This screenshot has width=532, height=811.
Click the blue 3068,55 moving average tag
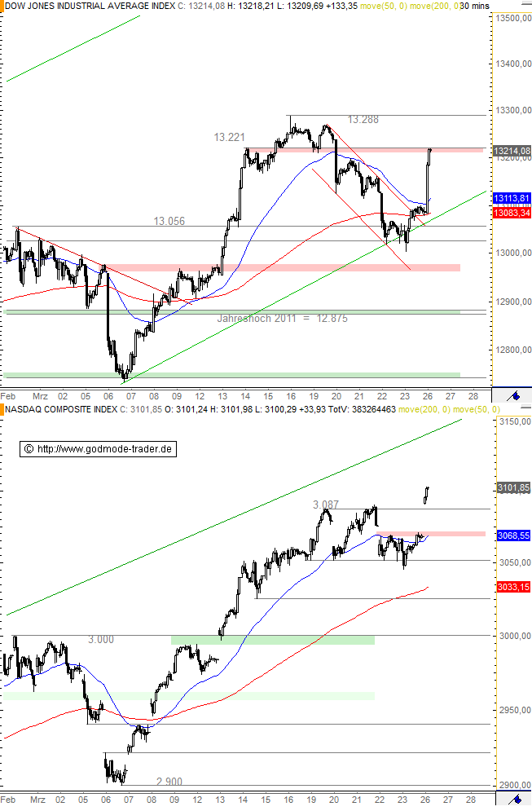[x=513, y=535]
